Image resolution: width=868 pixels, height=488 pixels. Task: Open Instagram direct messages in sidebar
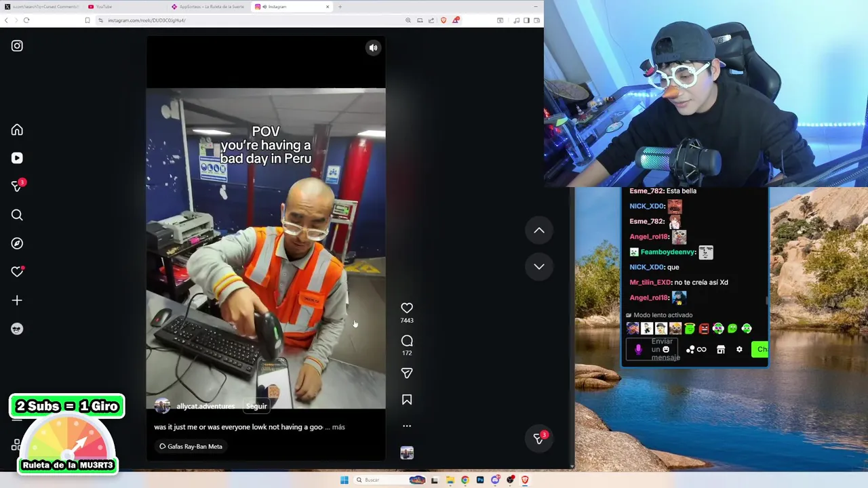click(18, 186)
